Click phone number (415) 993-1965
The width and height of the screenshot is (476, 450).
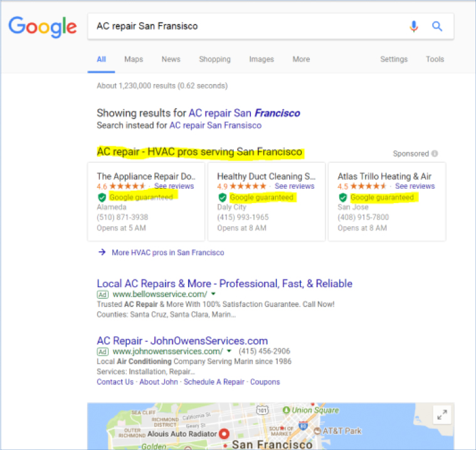tap(243, 217)
